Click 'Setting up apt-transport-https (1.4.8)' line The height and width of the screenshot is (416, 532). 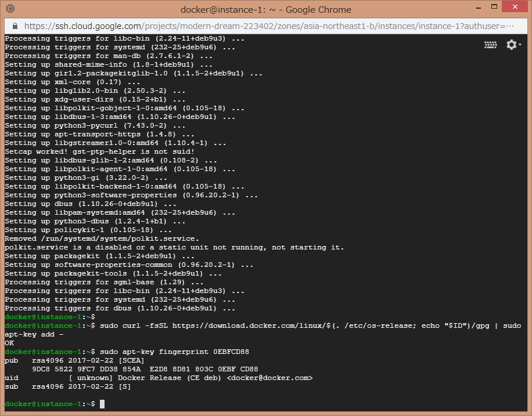[99, 134]
